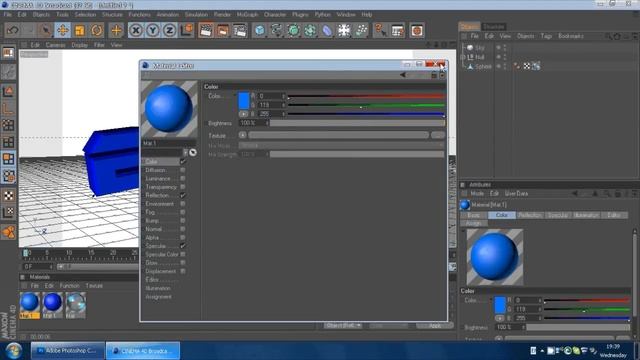Viewport: 640px width, 360px height.
Task: Open the Render menu
Action: [222, 15]
